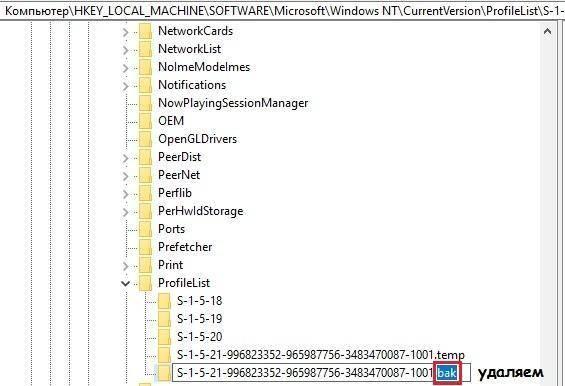
Task: Click the NetworkCards folder icon
Action: [x=146, y=31]
